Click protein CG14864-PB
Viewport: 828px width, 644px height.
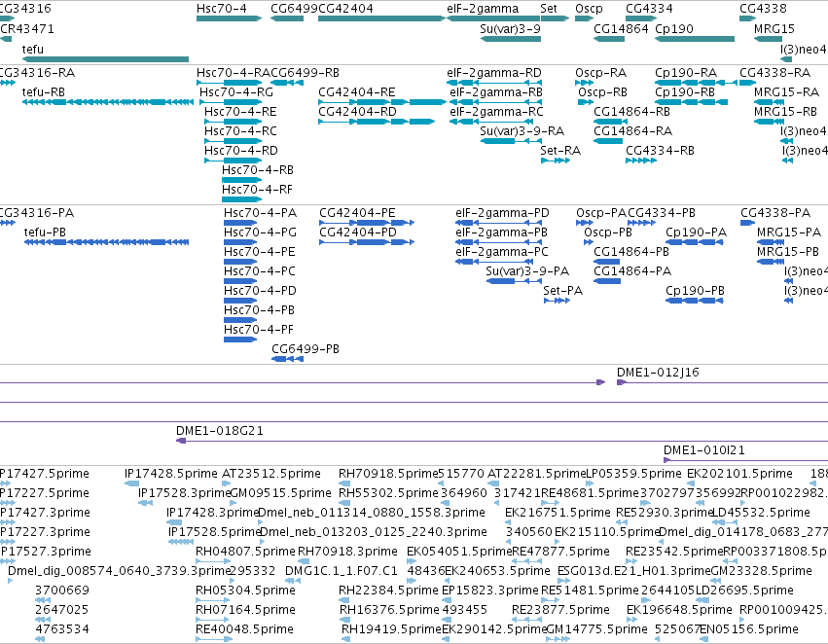pyautogui.click(x=607, y=262)
